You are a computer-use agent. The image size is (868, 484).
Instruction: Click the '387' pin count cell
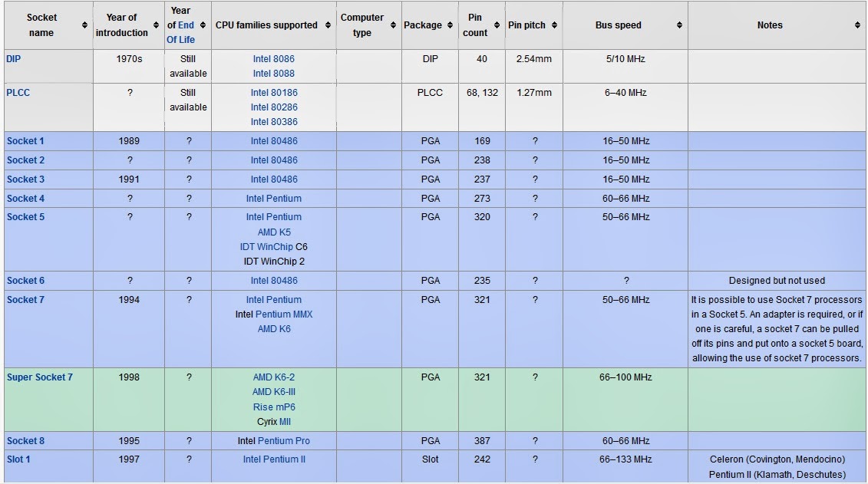click(x=482, y=441)
